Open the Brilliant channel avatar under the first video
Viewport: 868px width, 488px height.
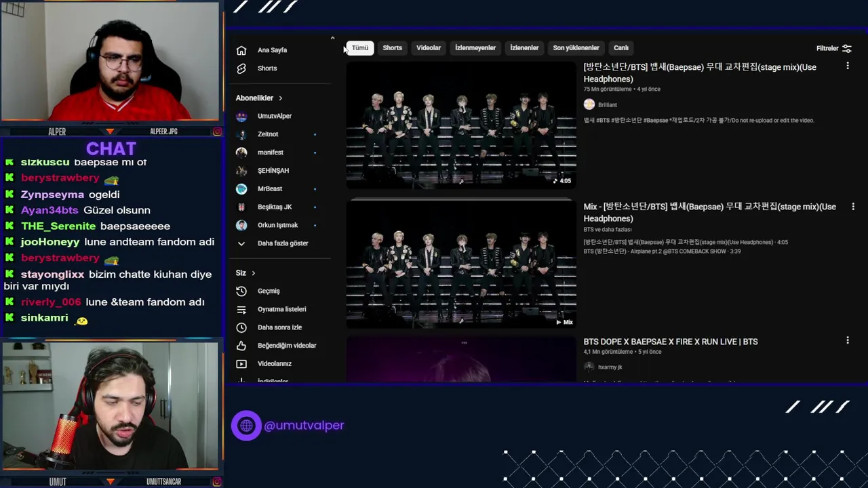click(589, 104)
